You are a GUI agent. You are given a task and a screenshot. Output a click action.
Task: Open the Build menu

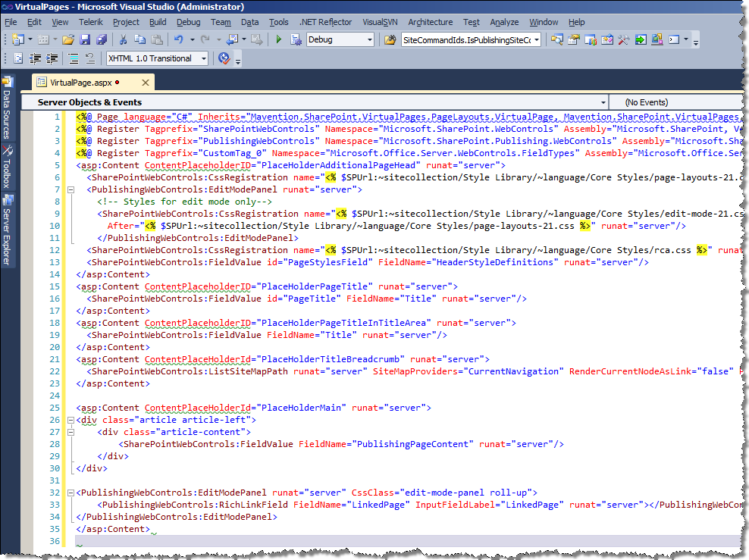tap(158, 22)
